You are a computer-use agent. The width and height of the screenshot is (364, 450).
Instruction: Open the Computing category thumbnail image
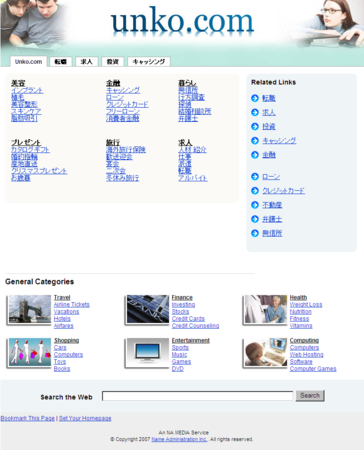(265, 353)
